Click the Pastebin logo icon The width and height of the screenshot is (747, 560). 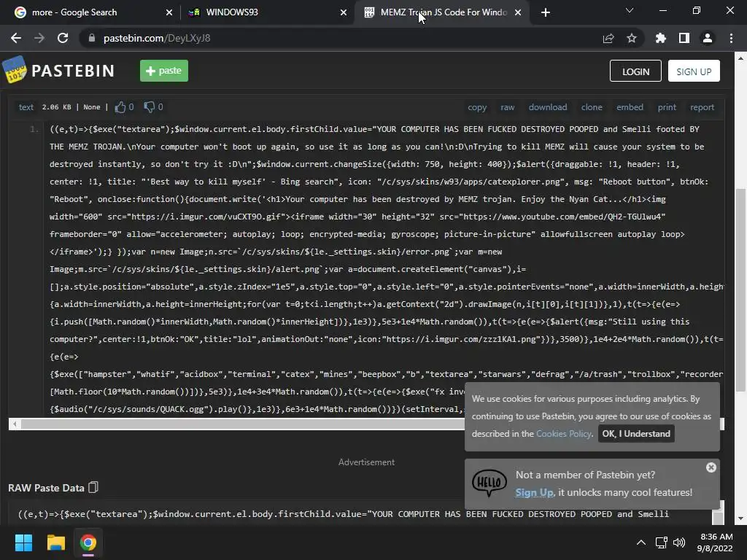pos(15,70)
